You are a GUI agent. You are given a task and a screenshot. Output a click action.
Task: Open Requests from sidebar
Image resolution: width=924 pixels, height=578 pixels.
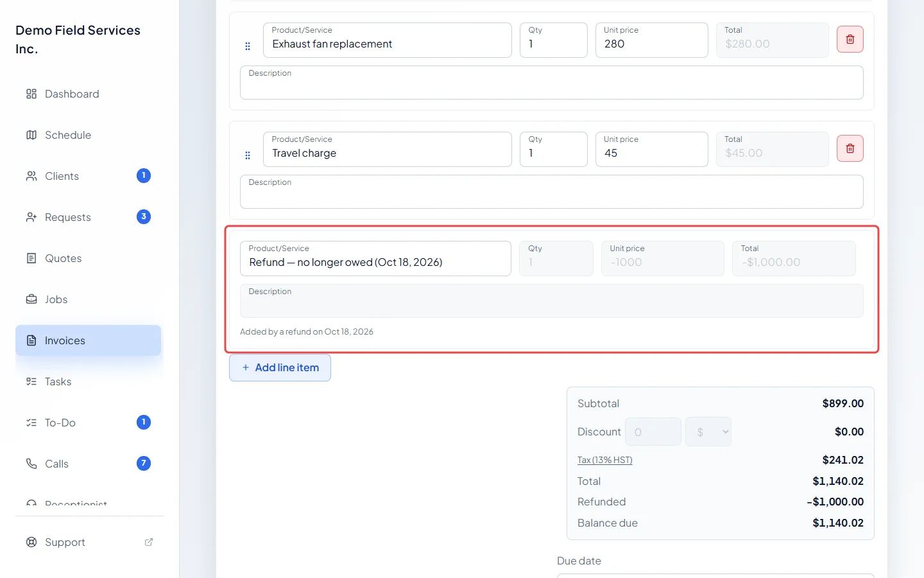pyautogui.click(x=88, y=217)
